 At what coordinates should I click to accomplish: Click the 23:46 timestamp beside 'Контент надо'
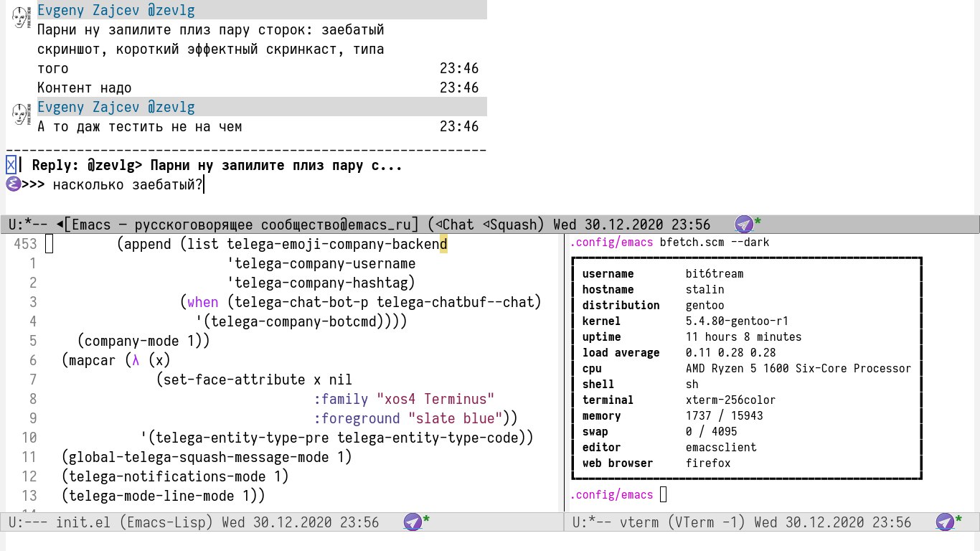(x=459, y=88)
